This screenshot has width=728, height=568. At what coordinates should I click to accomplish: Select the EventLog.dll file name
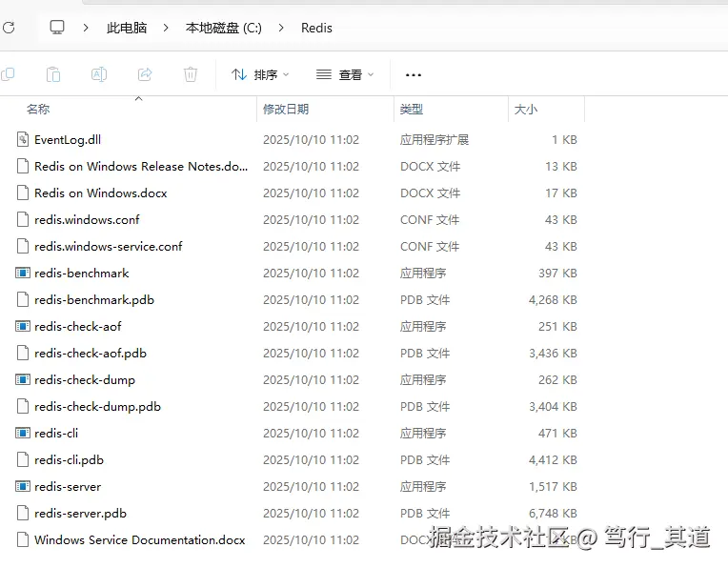(x=68, y=140)
